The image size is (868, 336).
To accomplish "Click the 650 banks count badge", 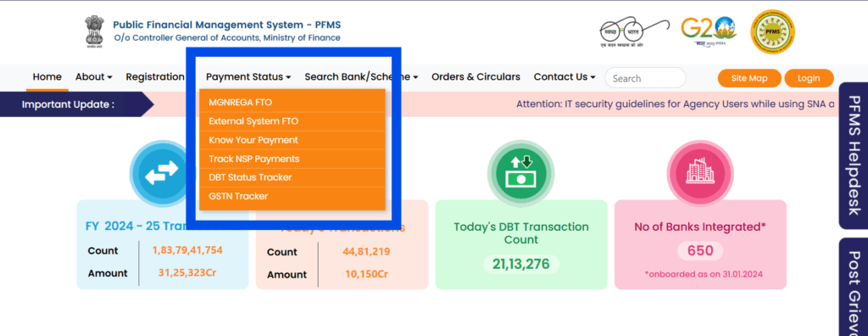I will click(700, 250).
